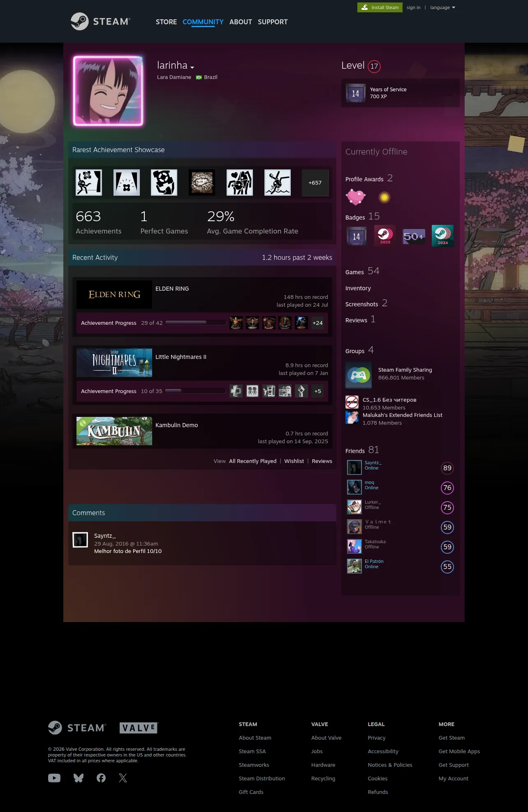
Task: Open the YouTube icon in the footer
Action: (54, 778)
